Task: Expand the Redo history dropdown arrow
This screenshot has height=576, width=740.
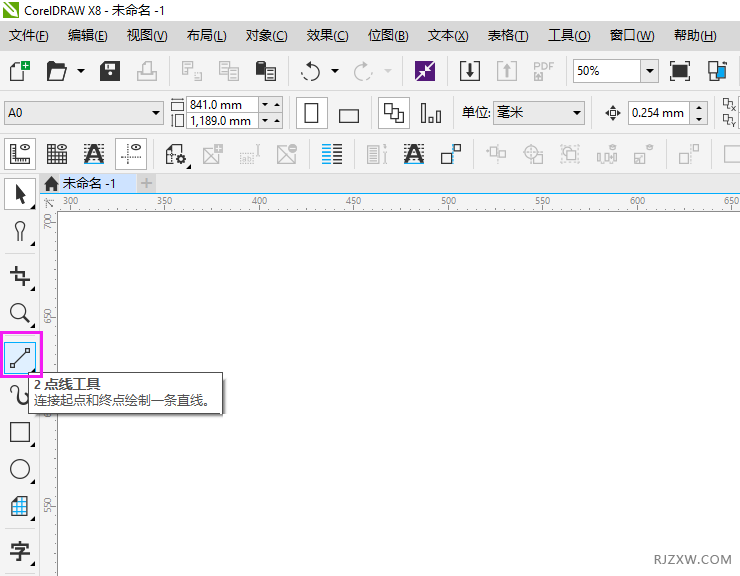Action: [x=388, y=71]
